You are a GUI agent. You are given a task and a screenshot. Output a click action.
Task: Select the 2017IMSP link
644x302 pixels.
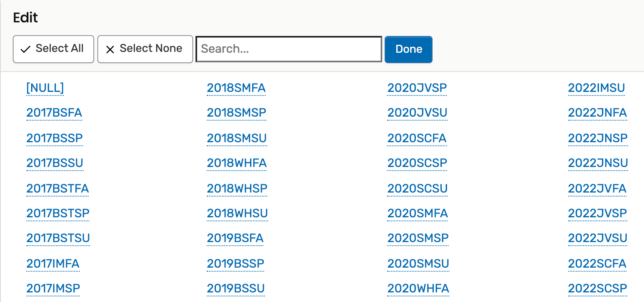pos(53,288)
